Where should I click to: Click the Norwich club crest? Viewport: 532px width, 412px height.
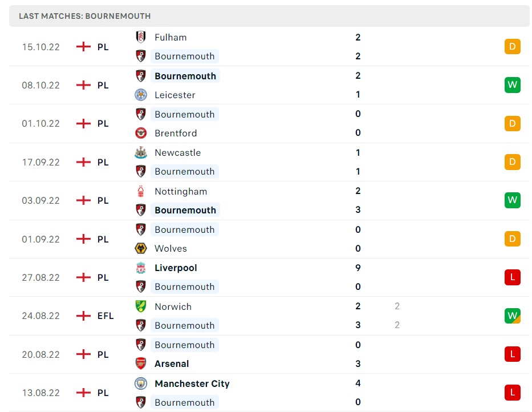click(141, 306)
